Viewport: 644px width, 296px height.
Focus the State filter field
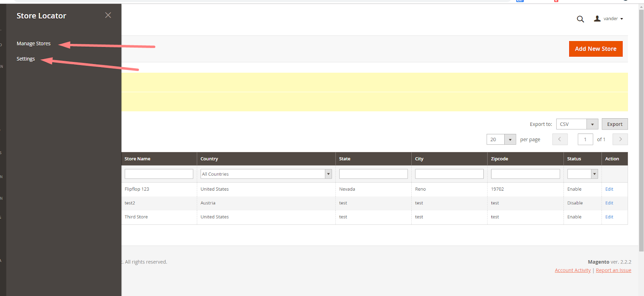click(x=374, y=174)
